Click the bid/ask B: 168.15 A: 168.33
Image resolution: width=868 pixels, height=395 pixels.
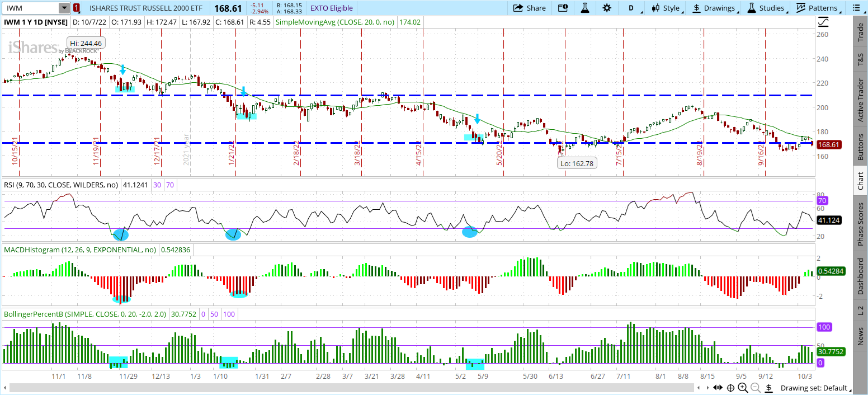click(289, 8)
